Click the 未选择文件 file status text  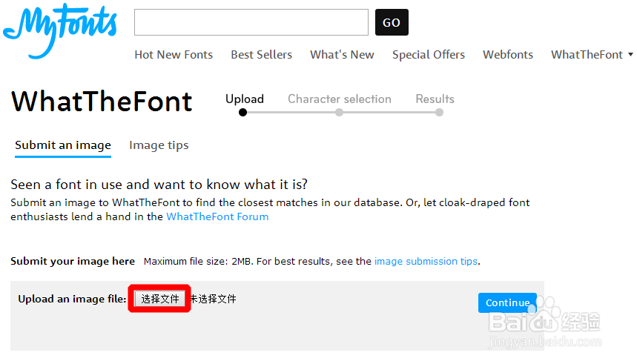tap(213, 299)
